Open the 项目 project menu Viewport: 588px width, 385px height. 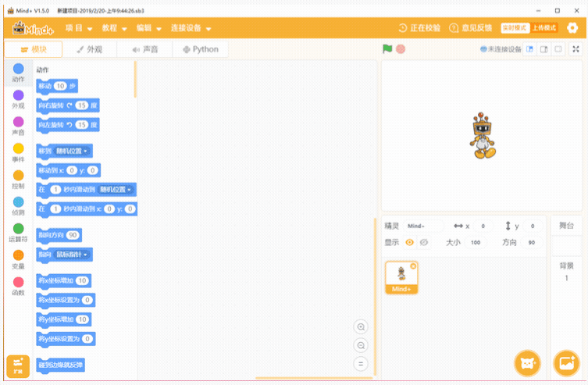[x=79, y=28]
